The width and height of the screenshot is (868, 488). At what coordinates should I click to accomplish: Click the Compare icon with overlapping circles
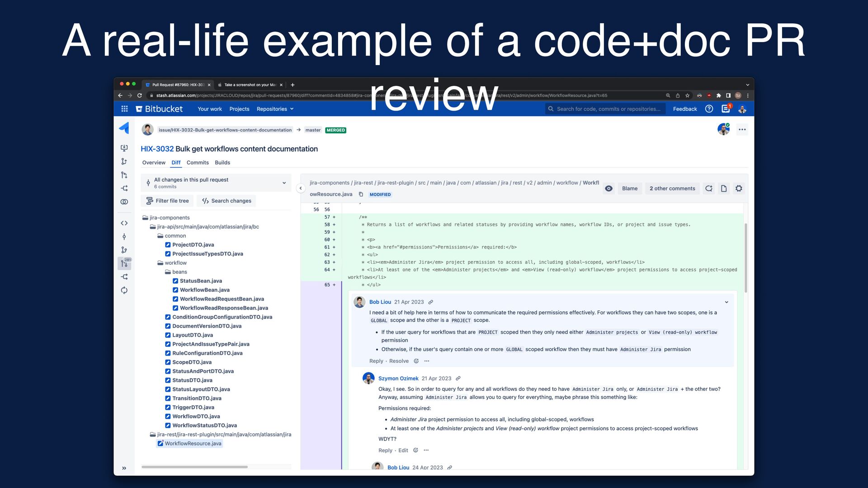click(x=124, y=202)
